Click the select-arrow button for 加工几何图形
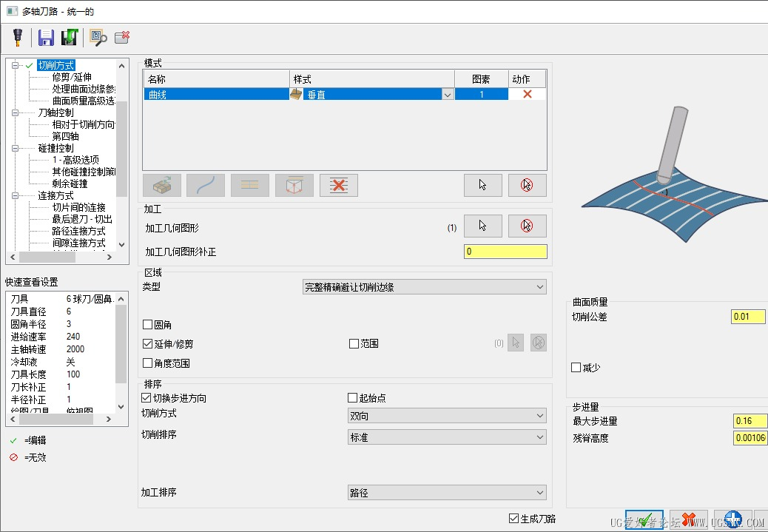 coord(483,226)
